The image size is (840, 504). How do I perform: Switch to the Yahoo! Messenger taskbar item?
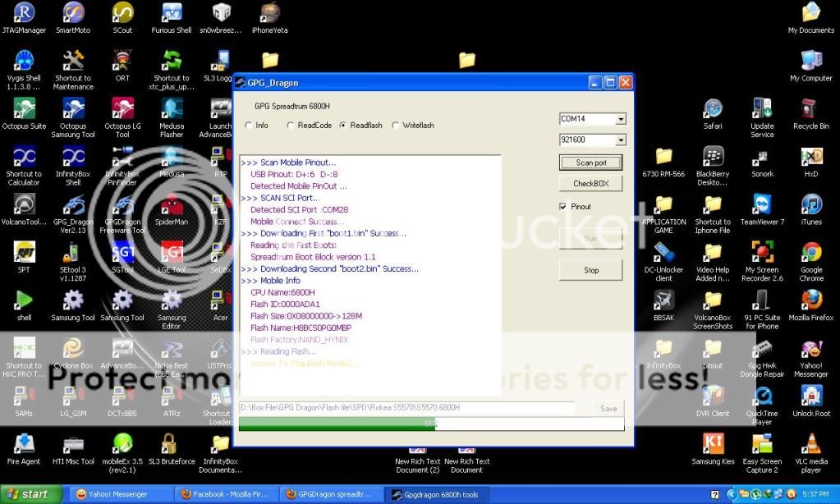coord(119,494)
